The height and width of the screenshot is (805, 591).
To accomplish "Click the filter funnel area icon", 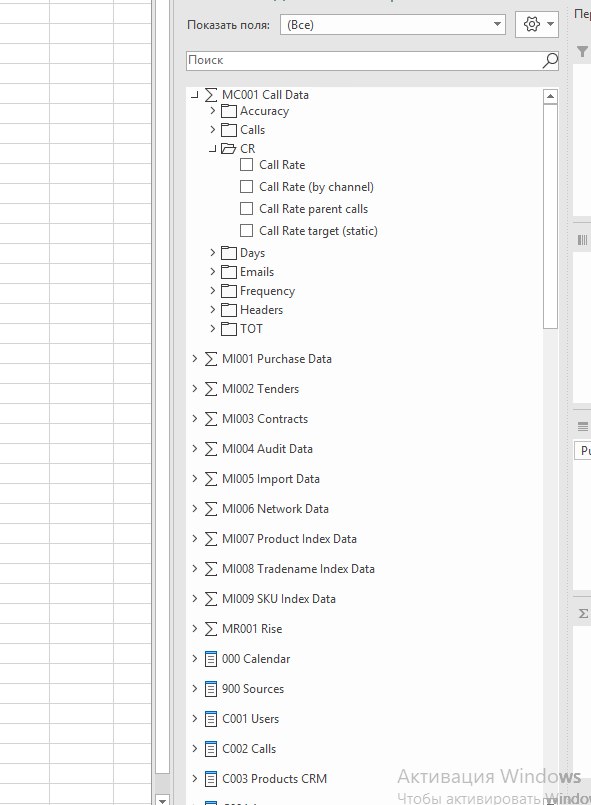I will point(582,51).
